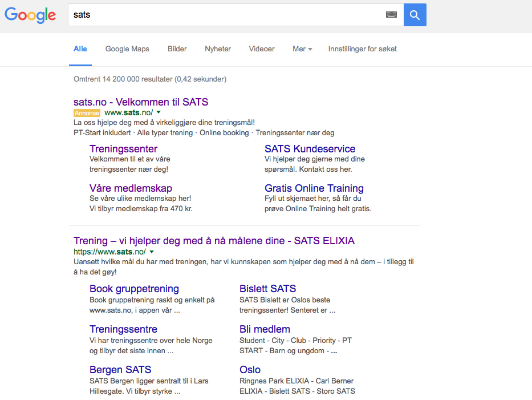Switch to Google Maps tab
The width and height of the screenshot is (532, 400).
click(x=127, y=49)
